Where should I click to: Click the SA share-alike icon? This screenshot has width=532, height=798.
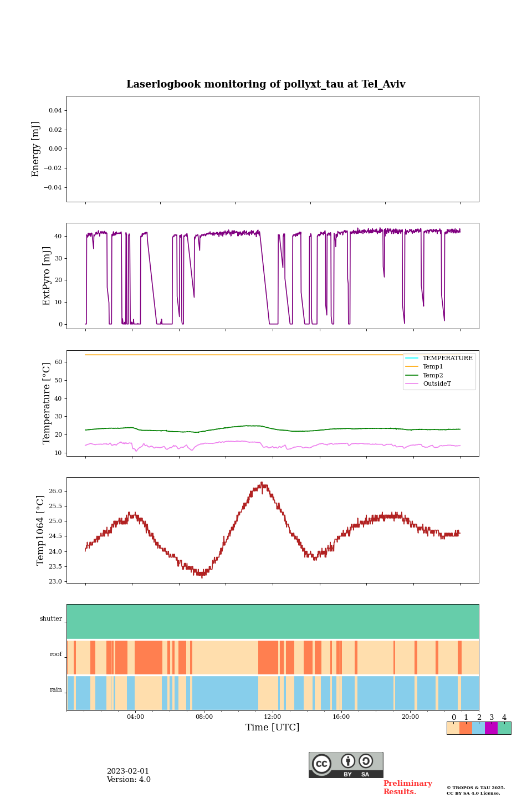pyautogui.click(x=366, y=761)
